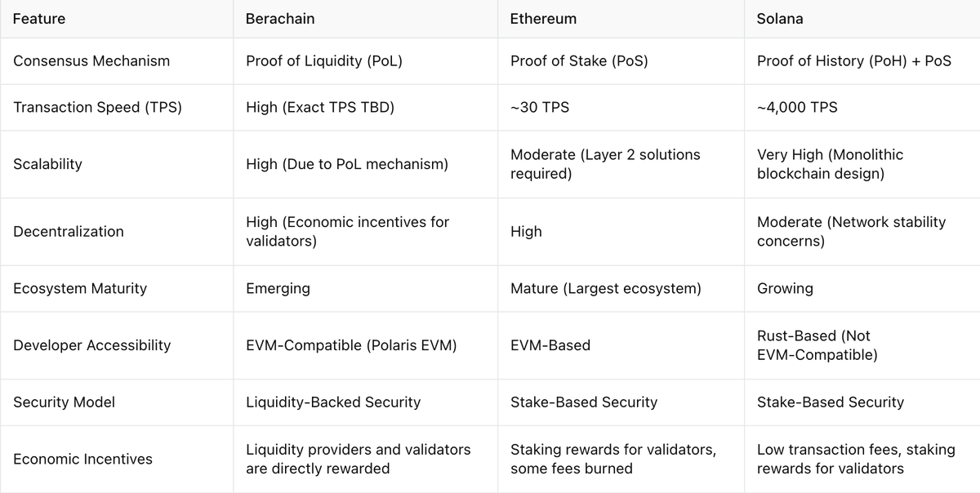The image size is (980, 493).
Task: Click the Ecosystem Maturity row label
Action: tap(80, 288)
